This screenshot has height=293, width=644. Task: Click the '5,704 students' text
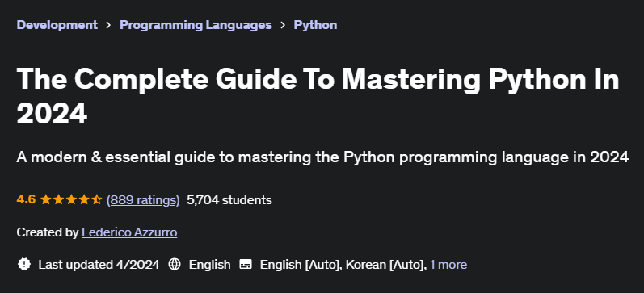(x=229, y=200)
